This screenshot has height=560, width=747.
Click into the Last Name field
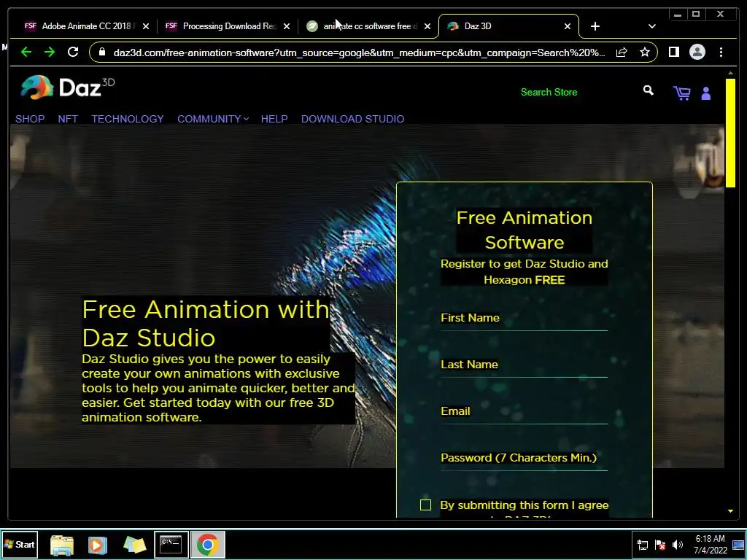[x=524, y=365]
